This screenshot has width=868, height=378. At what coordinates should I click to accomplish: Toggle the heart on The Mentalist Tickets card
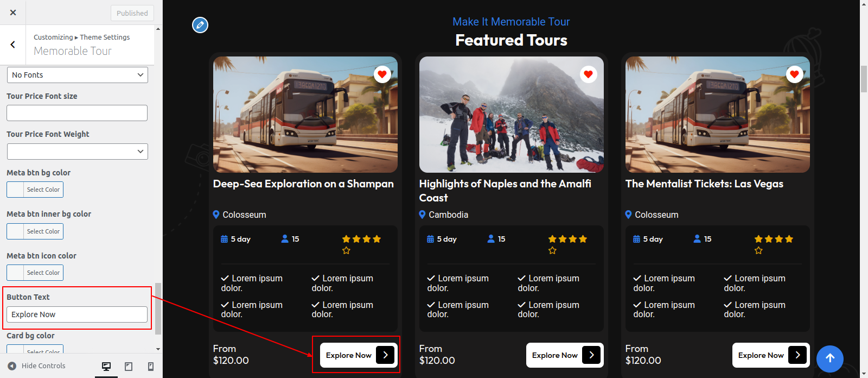794,74
